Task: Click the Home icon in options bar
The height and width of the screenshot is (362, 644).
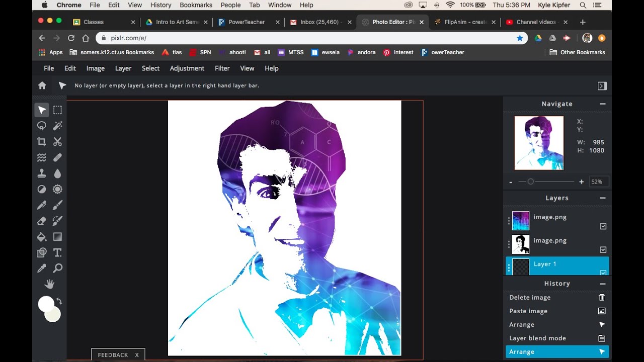Action: (x=42, y=85)
